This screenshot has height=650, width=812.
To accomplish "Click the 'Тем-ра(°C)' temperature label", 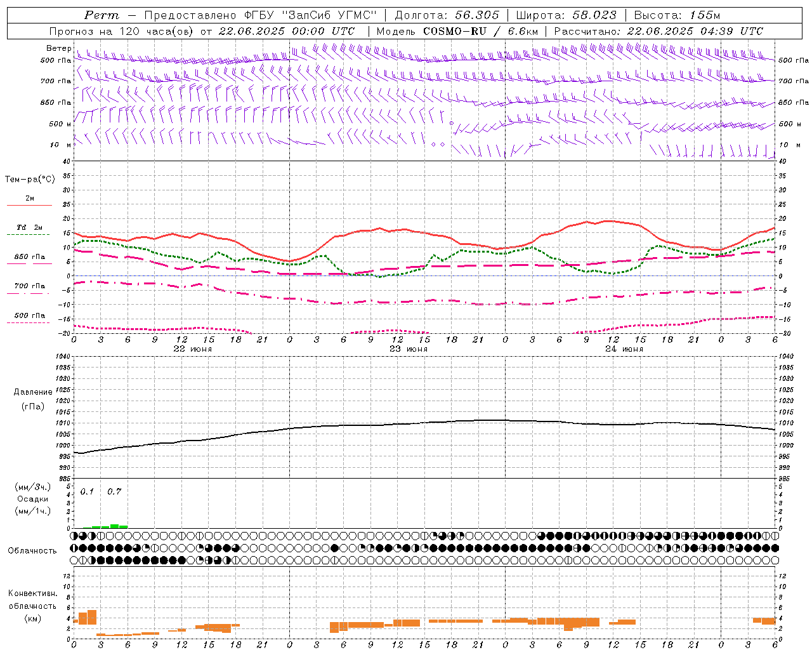I will [x=30, y=180].
